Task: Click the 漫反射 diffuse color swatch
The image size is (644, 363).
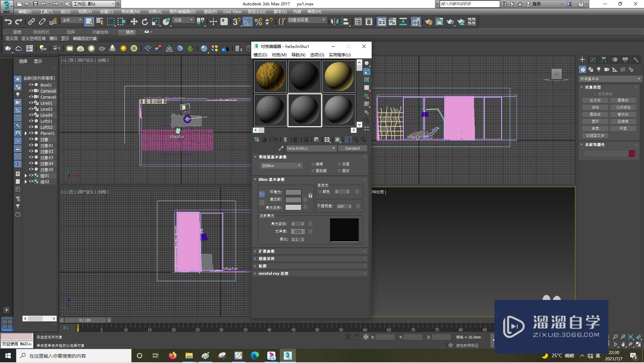Action: (293, 200)
